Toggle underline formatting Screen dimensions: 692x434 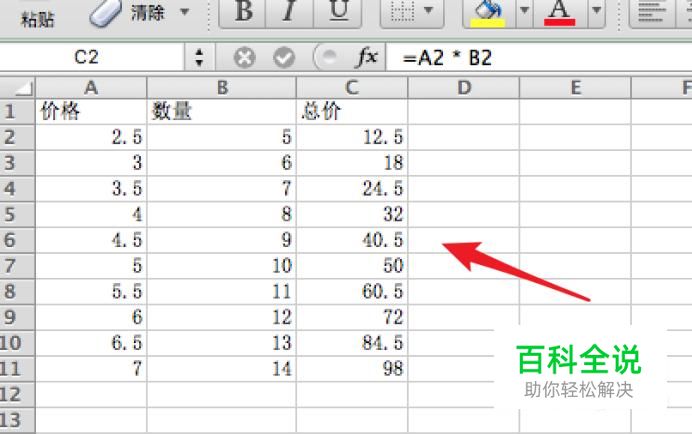[338, 12]
